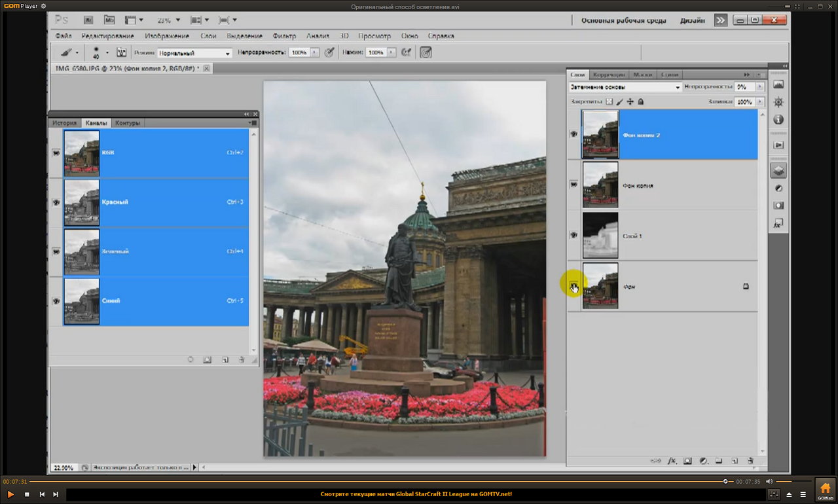The image size is (838, 504).
Task: Launch Adobe Bridge from the Br icon
Action: tap(88, 20)
